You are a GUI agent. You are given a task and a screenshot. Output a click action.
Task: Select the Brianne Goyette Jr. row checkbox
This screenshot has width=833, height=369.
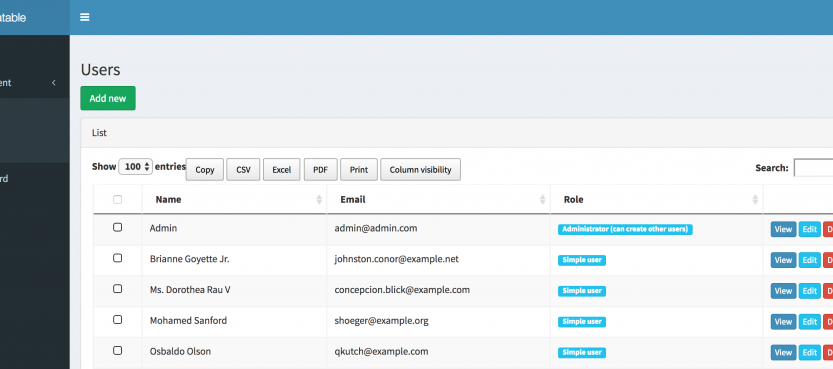(117, 258)
